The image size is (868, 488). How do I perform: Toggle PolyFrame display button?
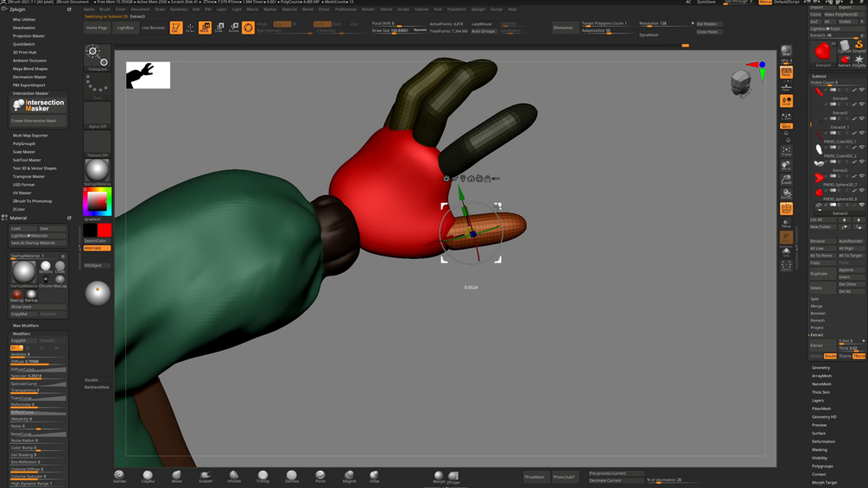pos(786,209)
